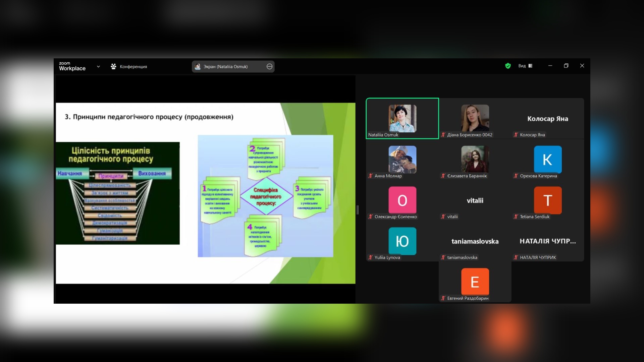Image resolution: width=644 pixels, height=362 pixels.
Task: Click the teal Ю avatar of Yuliia Lynova
Action: (402, 241)
